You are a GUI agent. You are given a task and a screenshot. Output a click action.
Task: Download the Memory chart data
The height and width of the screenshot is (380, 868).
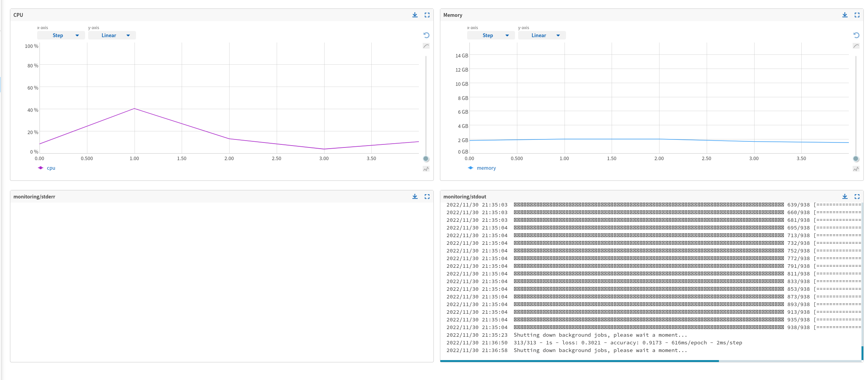pyautogui.click(x=845, y=15)
